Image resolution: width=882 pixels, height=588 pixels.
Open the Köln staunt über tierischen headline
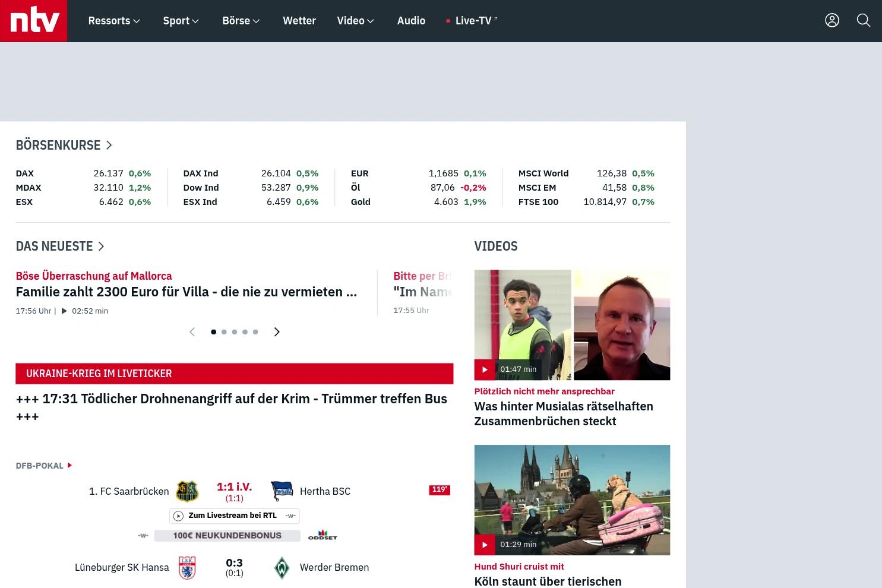[548, 581]
